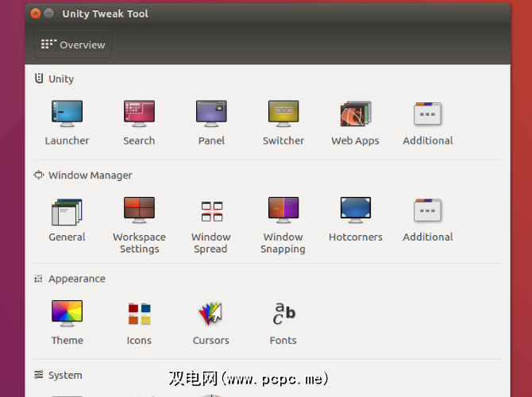Open the Switcher settings
Screen dimensions: 532x397
coord(283,114)
